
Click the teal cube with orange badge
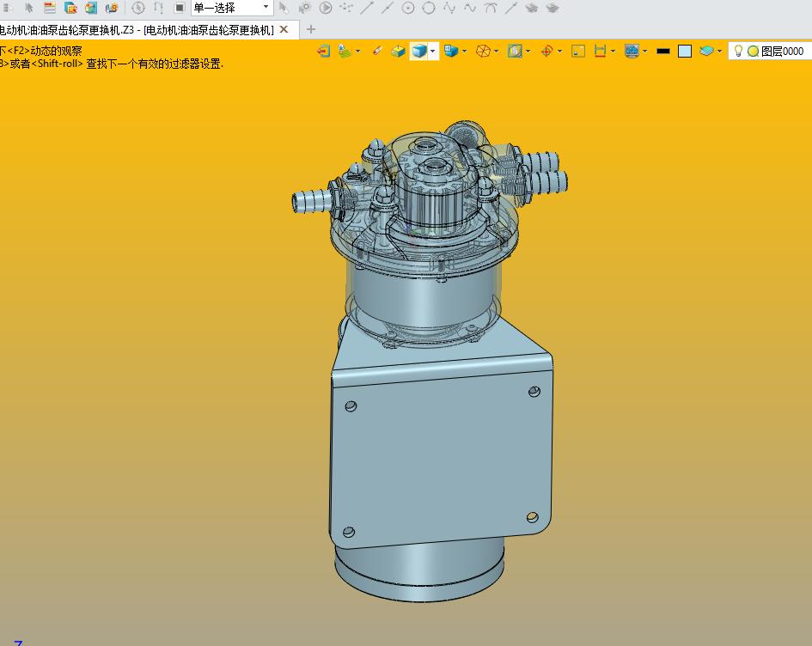point(70,8)
